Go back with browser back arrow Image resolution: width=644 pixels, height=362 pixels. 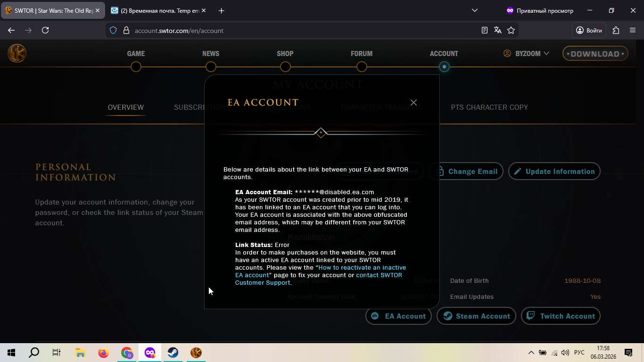point(11,30)
